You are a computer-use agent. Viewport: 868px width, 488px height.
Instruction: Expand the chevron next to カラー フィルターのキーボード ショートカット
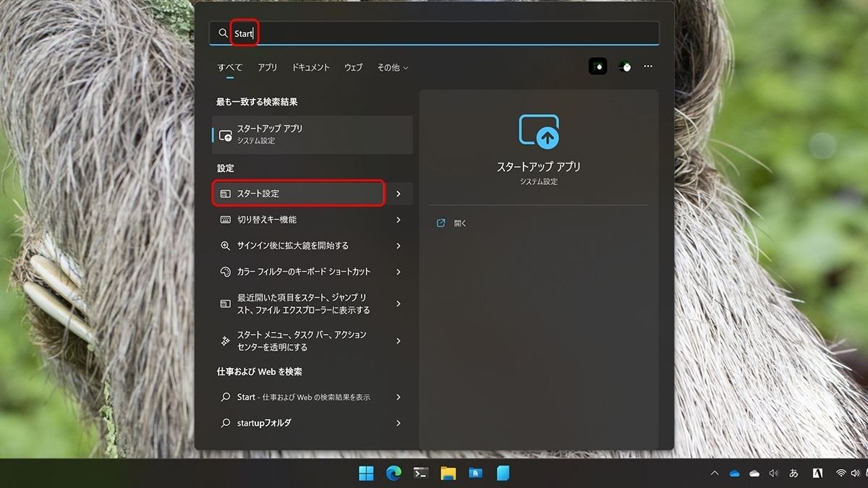pos(399,272)
